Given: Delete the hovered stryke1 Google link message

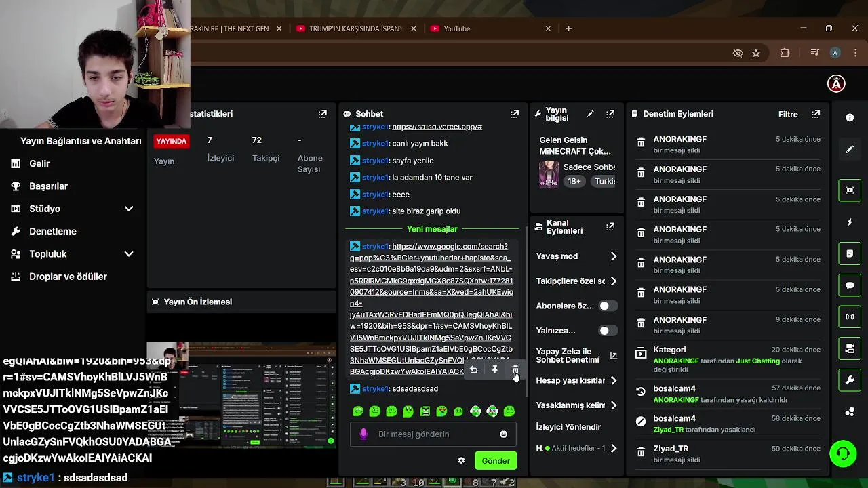Looking at the screenshot, I should pos(515,370).
